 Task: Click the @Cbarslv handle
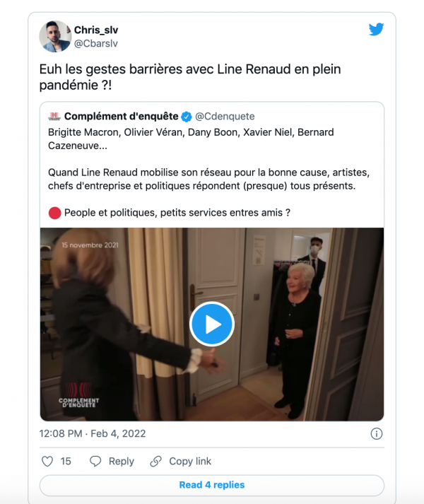point(98,43)
